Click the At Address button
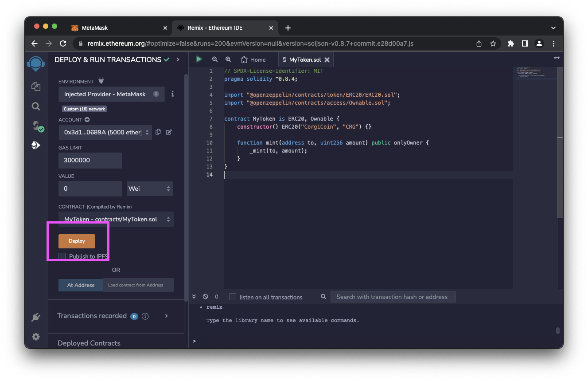 (x=81, y=285)
